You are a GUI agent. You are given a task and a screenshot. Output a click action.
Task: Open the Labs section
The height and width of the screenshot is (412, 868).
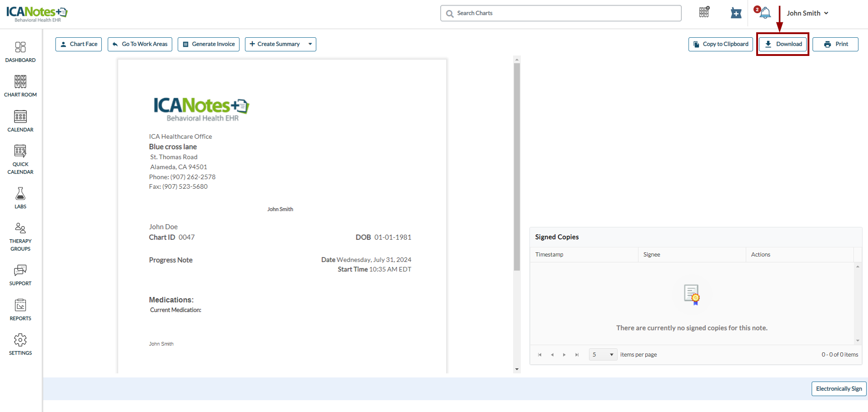click(x=20, y=198)
